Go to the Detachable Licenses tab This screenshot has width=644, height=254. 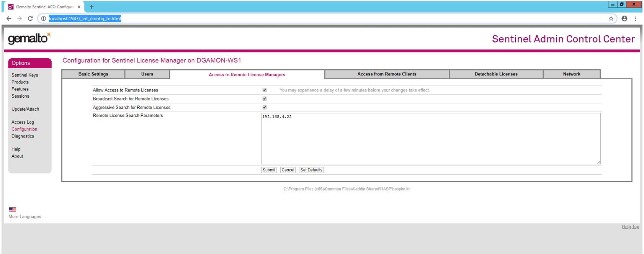(496, 74)
